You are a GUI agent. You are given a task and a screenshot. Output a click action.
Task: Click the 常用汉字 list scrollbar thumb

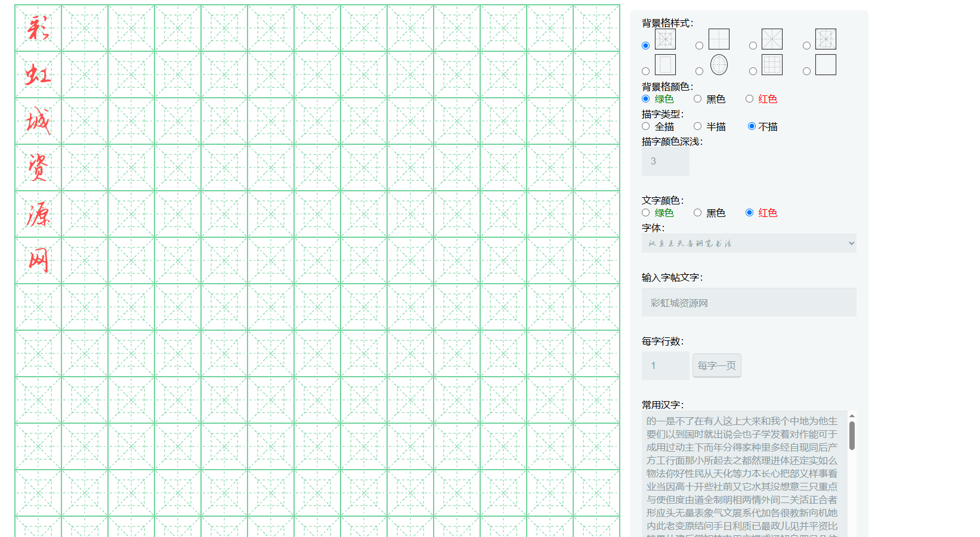coord(852,436)
